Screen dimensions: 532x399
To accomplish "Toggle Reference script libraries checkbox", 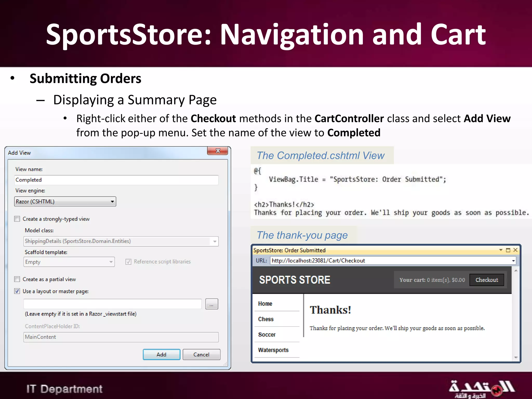I will [128, 262].
